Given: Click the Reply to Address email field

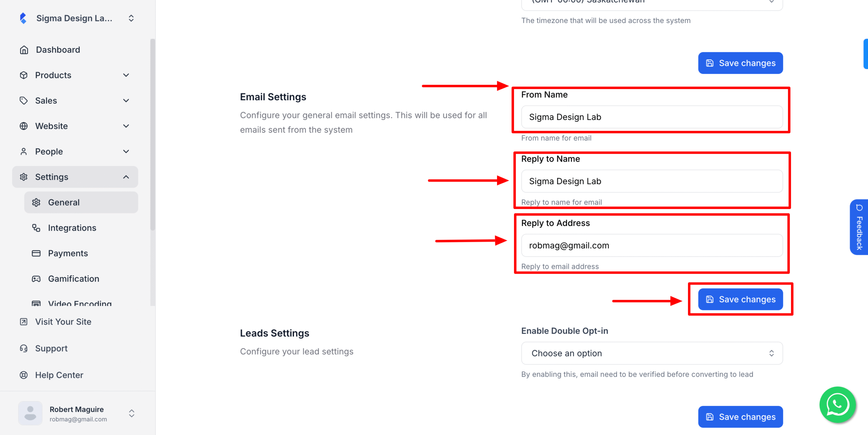Looking at the screenshot, I should 652,245.
